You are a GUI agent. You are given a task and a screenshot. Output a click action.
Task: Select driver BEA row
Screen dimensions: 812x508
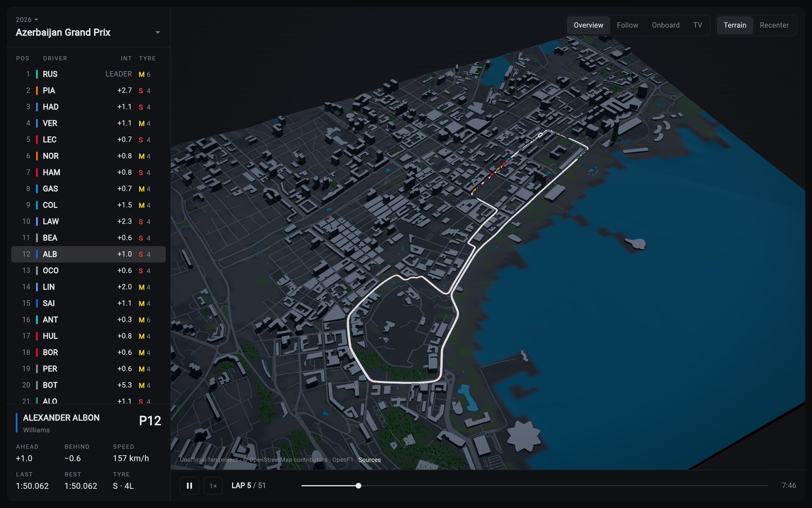point(88,238)
